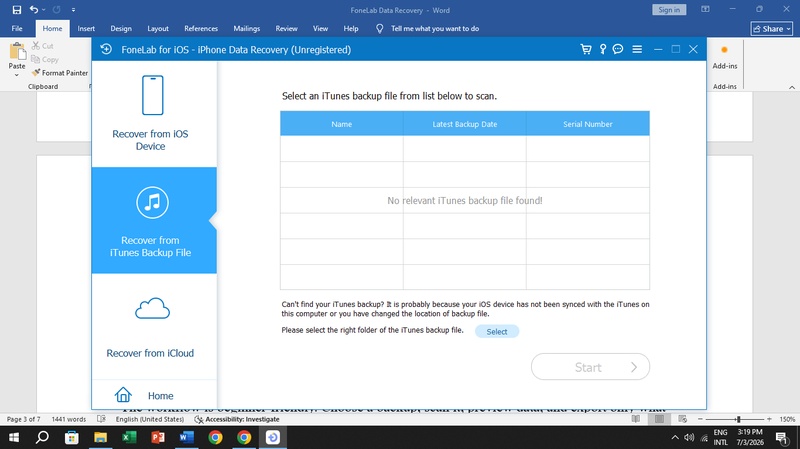Click Copy in Clipboard group
The height and width of the screenshot is (449, 800).
tap(44, 59)
